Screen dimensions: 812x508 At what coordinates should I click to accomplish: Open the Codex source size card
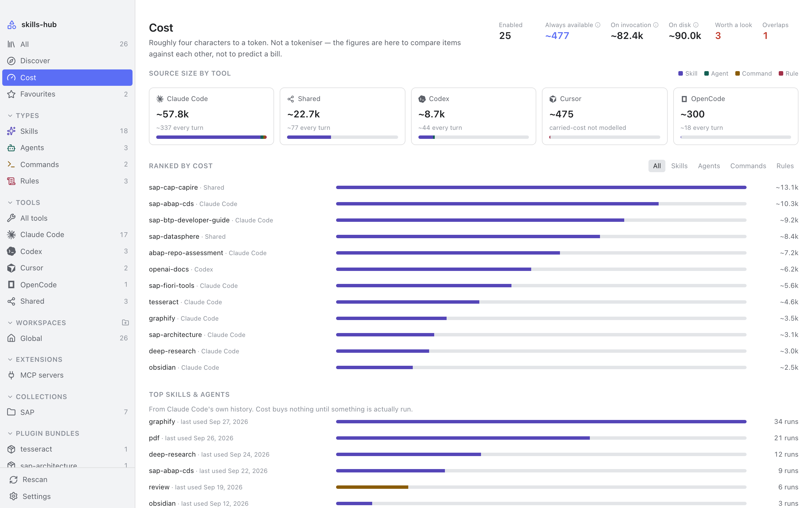click(x=473, y=116)
